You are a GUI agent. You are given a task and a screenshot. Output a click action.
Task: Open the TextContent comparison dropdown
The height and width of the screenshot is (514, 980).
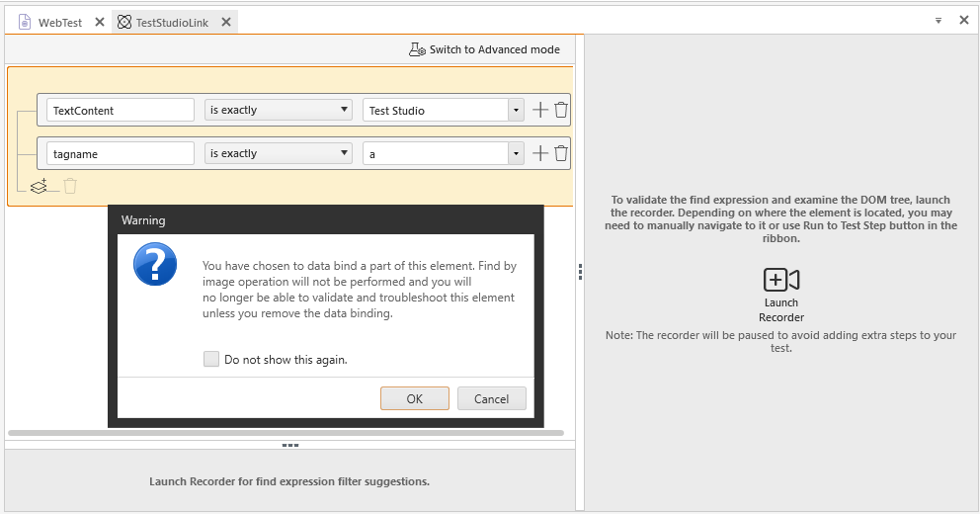[x=279, y=110]
